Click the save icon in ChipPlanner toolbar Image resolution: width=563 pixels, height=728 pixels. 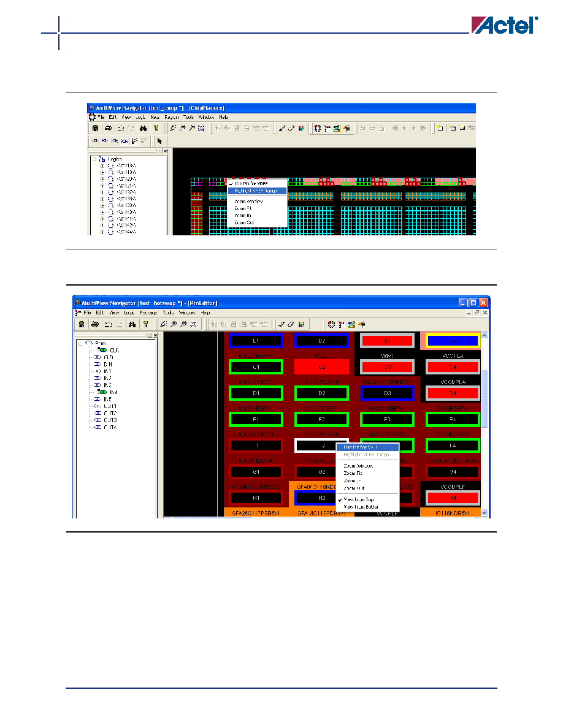(96, 128)
